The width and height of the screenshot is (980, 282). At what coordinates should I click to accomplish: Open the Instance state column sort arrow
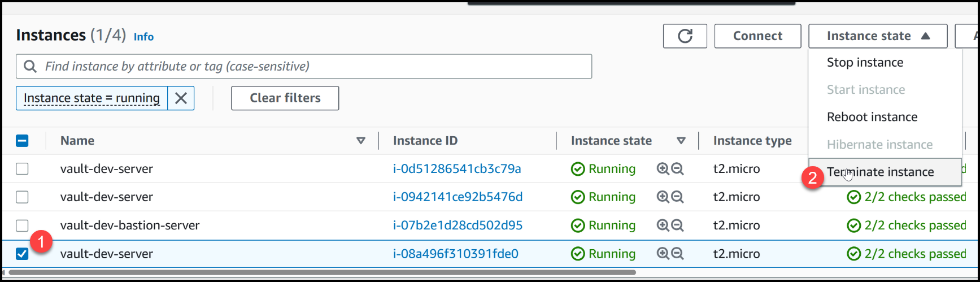tap(681, 141)
